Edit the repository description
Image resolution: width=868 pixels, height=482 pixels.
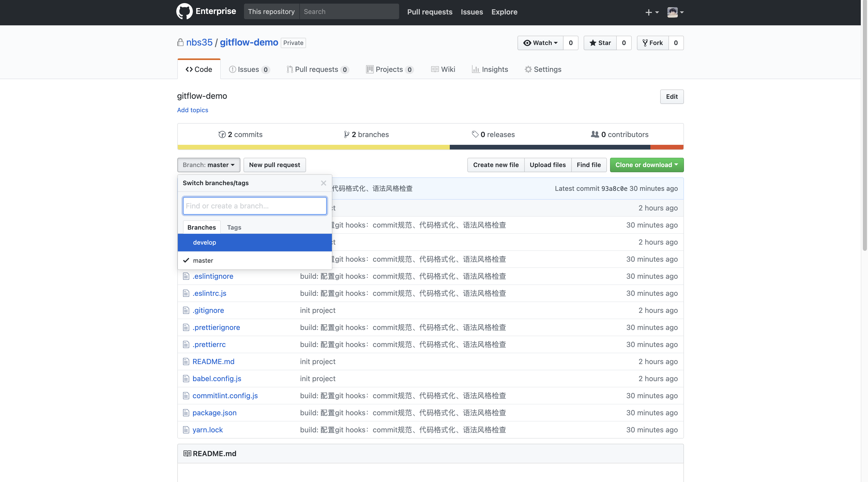(672, 97)
